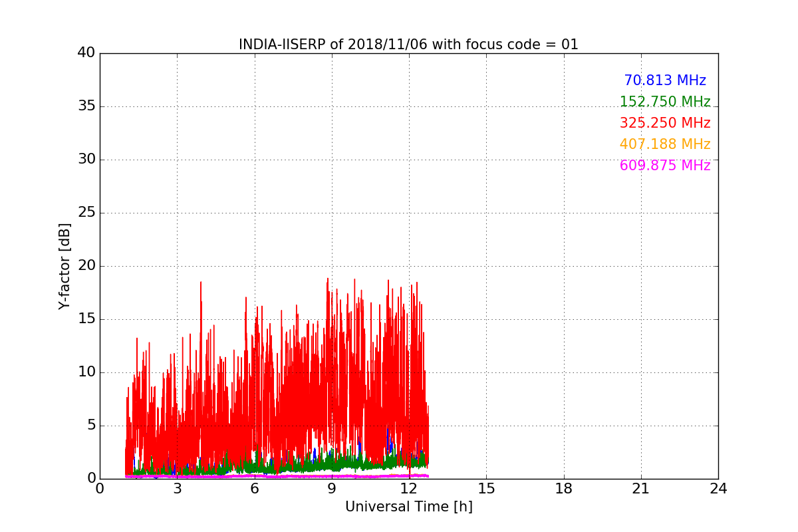Click the plot title INDIA-IISERP of 2018/11/06
This screenshot has height=532, width=798.
coord(408,45)
